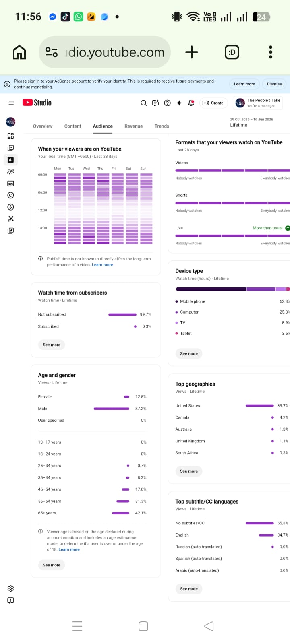Click the search magnifier icon in Studio header
The image size is (290, 644).
(143, 103)
